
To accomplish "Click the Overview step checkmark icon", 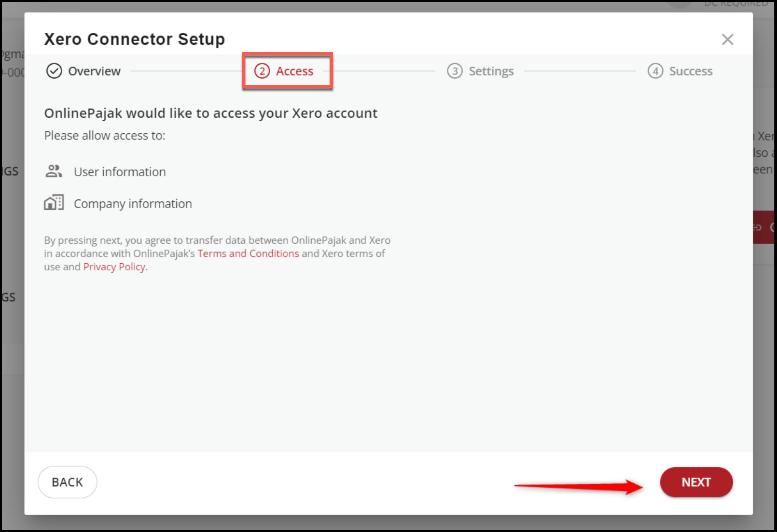I will click(54, 71).
